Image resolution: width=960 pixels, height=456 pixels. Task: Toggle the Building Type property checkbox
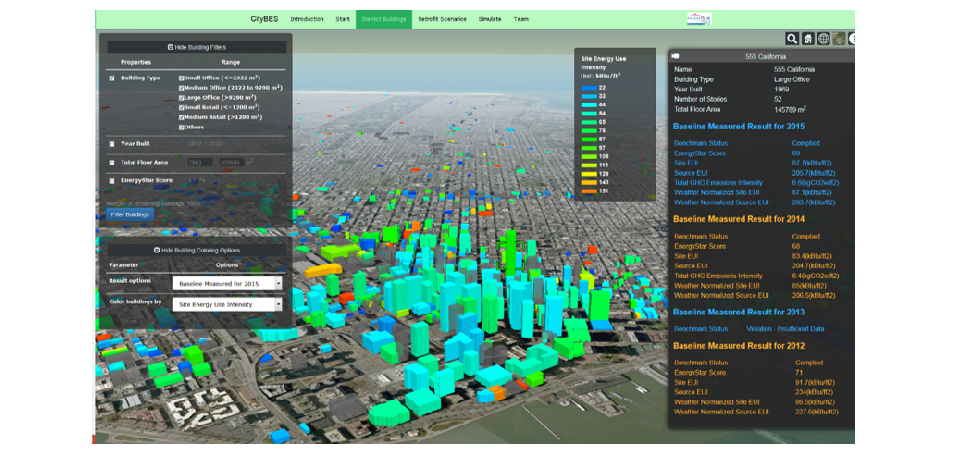pos(112,77)
